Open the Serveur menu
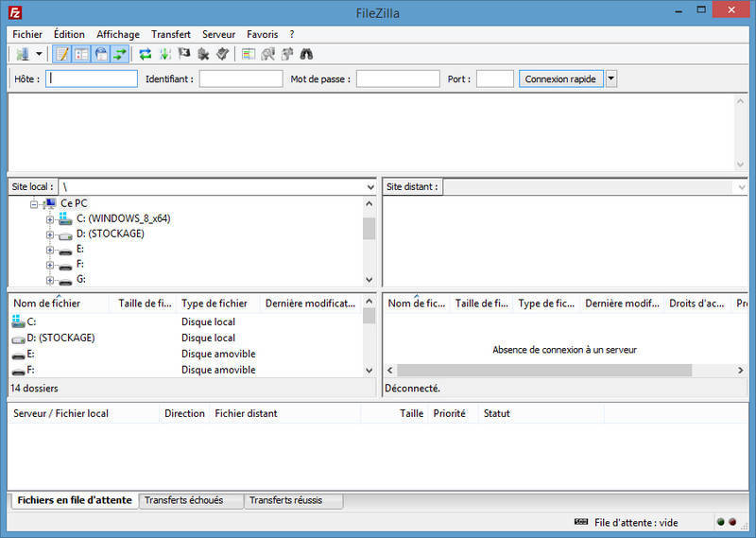This screenshot has width=756, height=538. click(219, 34)
